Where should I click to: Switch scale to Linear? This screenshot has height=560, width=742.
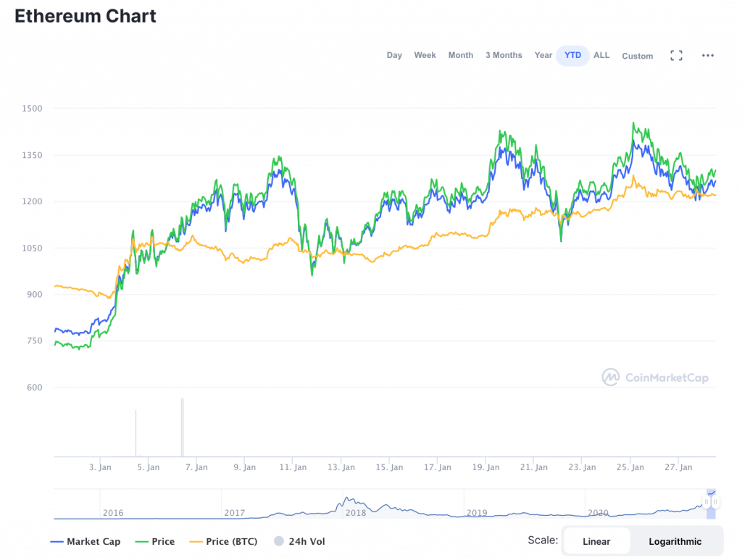click(x=596, y=541)
